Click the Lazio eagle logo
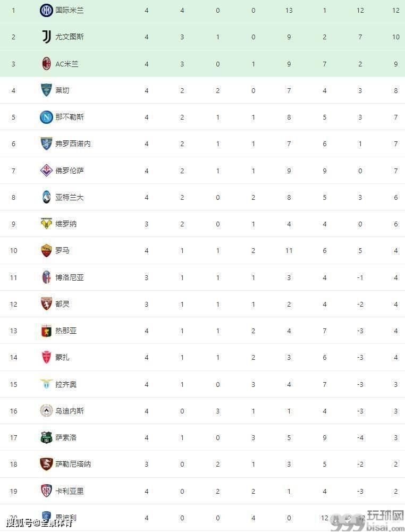 click(46, 384)
